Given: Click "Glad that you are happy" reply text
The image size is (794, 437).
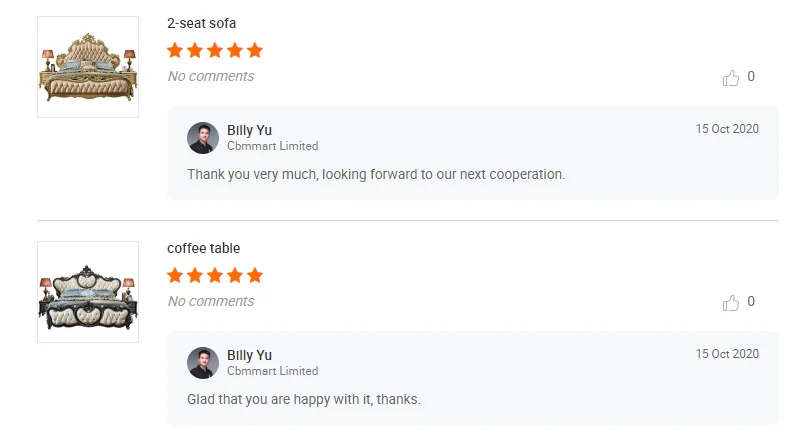Looking at the screenshot, I should tap(304, 399).
